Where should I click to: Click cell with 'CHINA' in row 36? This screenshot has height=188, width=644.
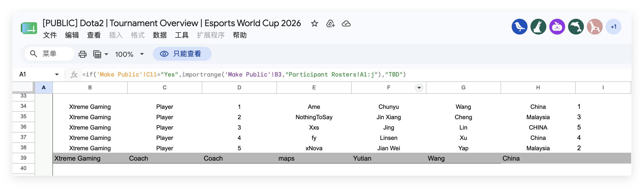pyautogui.click(x=538, y=127)
